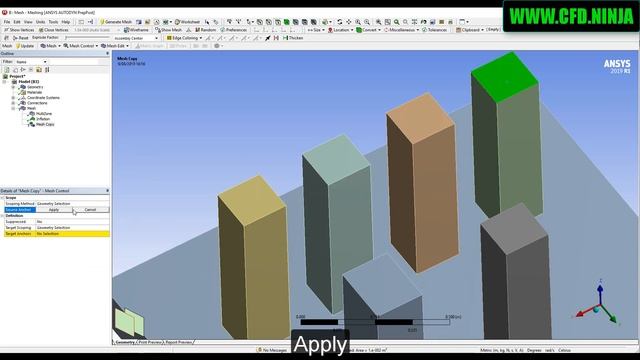
Task: Select the Geometry tree item
Action: click(x=35, y=87)
